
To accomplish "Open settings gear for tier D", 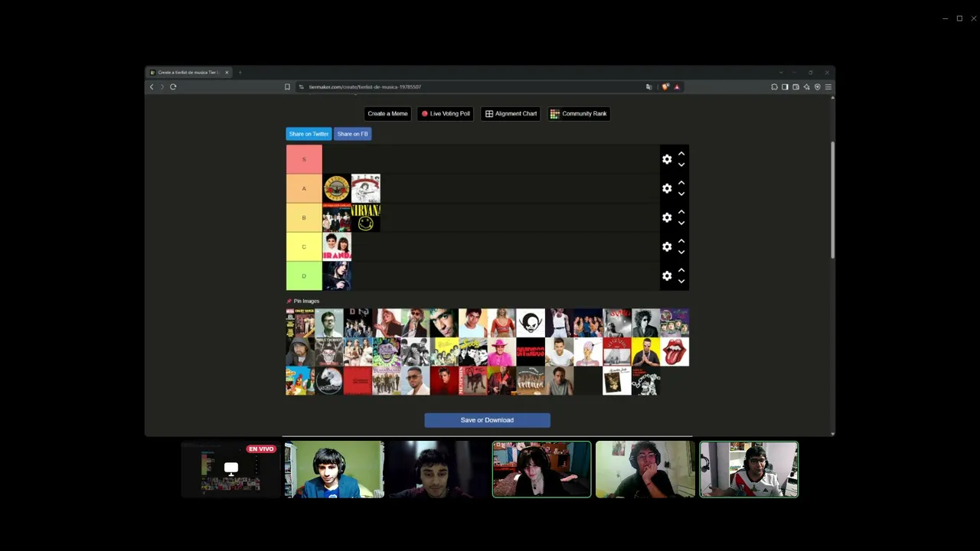I will 667,275.
